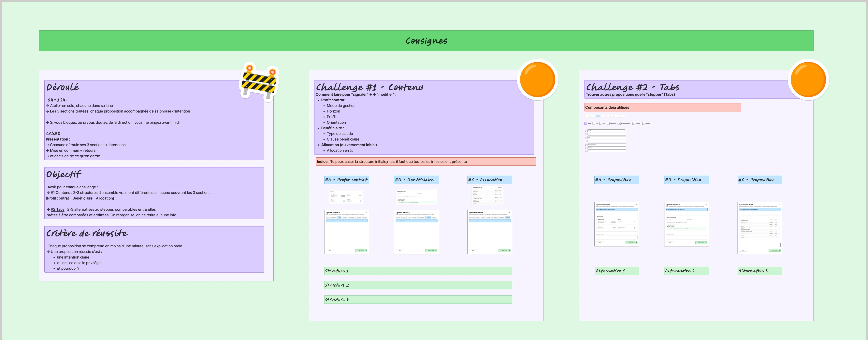Select the '#A - Profit contrat' label

tap(346, 180)
